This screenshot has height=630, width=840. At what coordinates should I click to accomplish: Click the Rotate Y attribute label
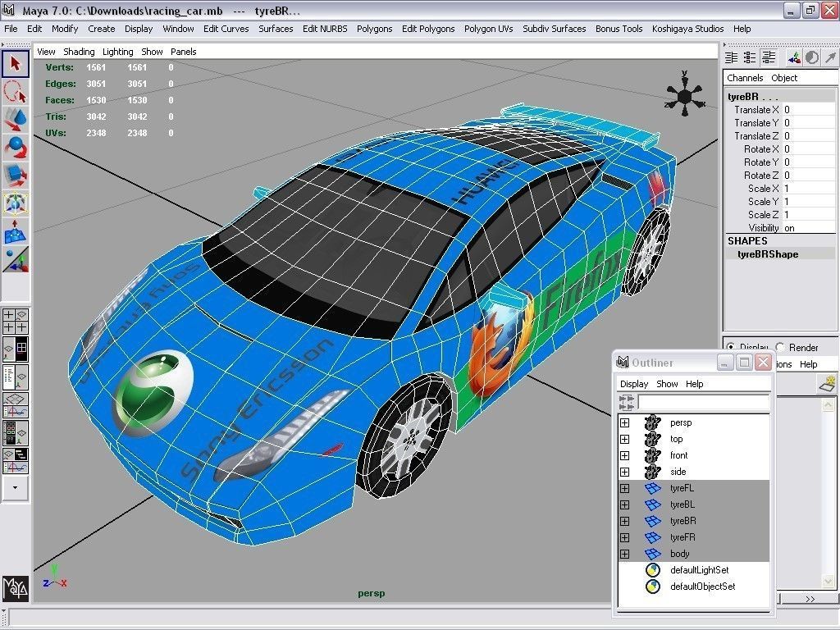click(x=760, y=162)
